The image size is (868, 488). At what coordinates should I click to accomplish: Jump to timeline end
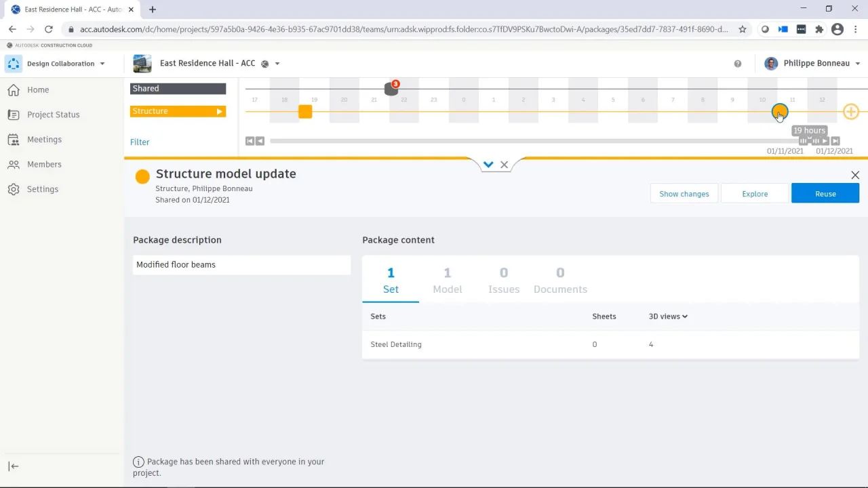(x=835, y=141)
